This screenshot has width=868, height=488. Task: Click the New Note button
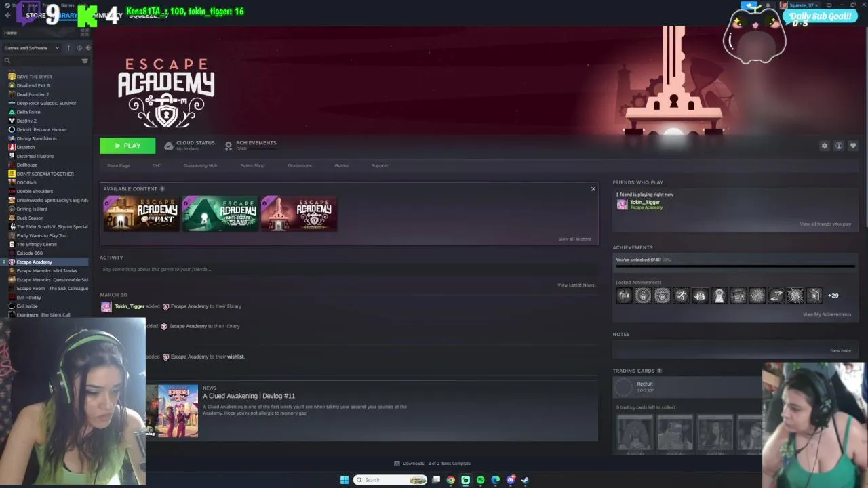[x=841, y=350]
